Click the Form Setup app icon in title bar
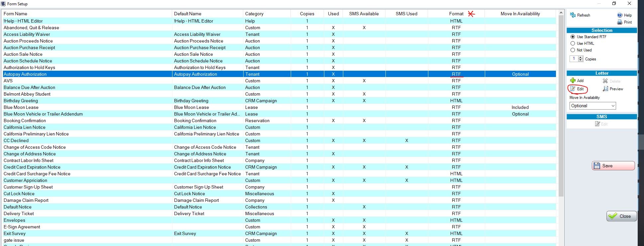This screenshot has width=644, height=246. pyautogui.click(x=3, y=4)
